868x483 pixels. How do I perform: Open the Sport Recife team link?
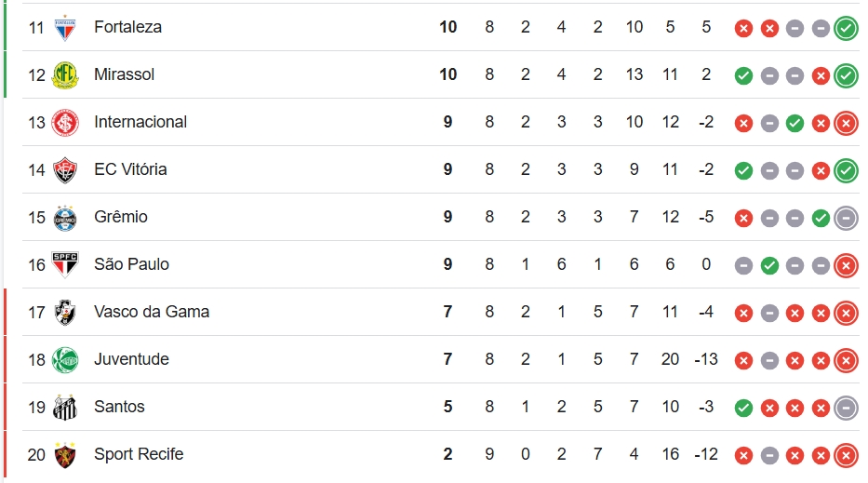click(x=139, y=454)
